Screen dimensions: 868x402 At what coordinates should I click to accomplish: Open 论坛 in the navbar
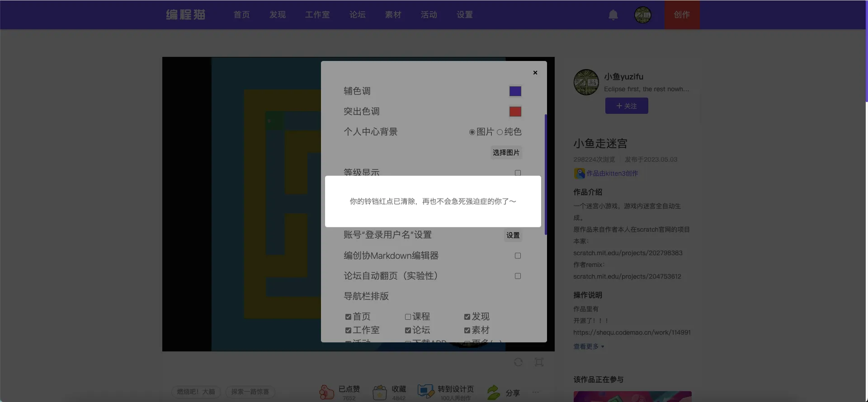[x=357, y=15]
